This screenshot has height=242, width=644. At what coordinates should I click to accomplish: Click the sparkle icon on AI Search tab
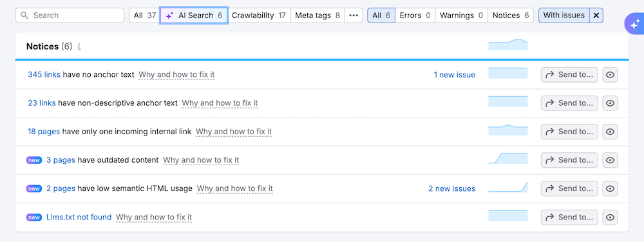169,15
